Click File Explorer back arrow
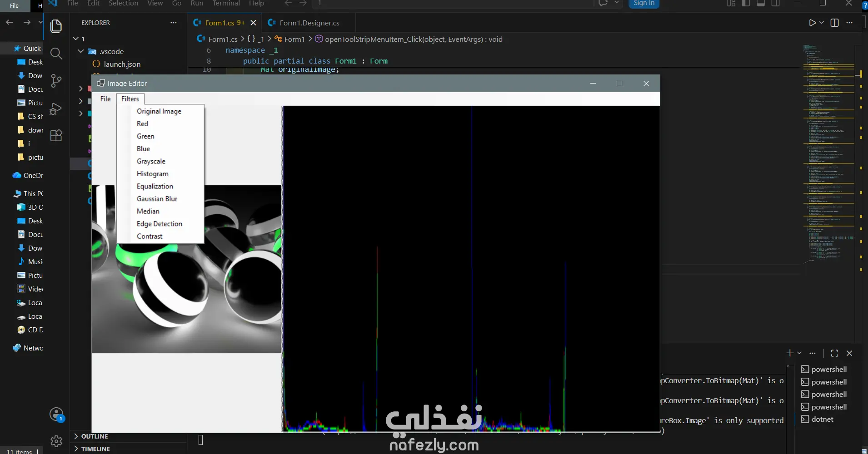The image size is (868, 454). 9,22
